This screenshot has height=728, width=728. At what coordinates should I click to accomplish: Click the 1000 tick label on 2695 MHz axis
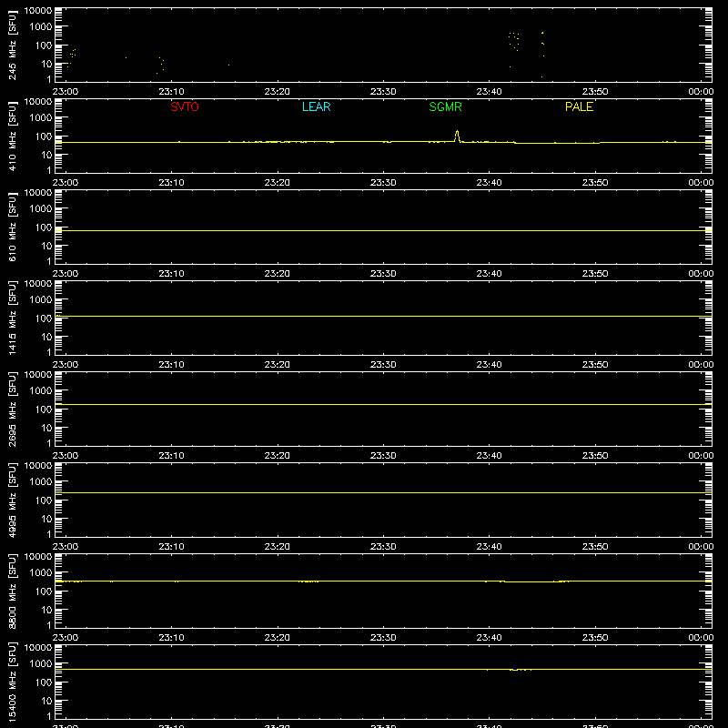pyautogui.click(x=41, y=391)
